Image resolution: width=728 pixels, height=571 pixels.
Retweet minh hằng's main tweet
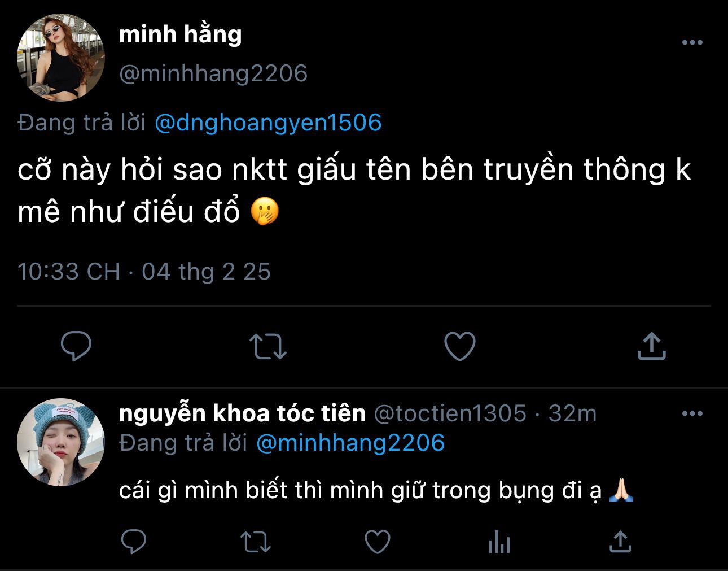[268, 346]
